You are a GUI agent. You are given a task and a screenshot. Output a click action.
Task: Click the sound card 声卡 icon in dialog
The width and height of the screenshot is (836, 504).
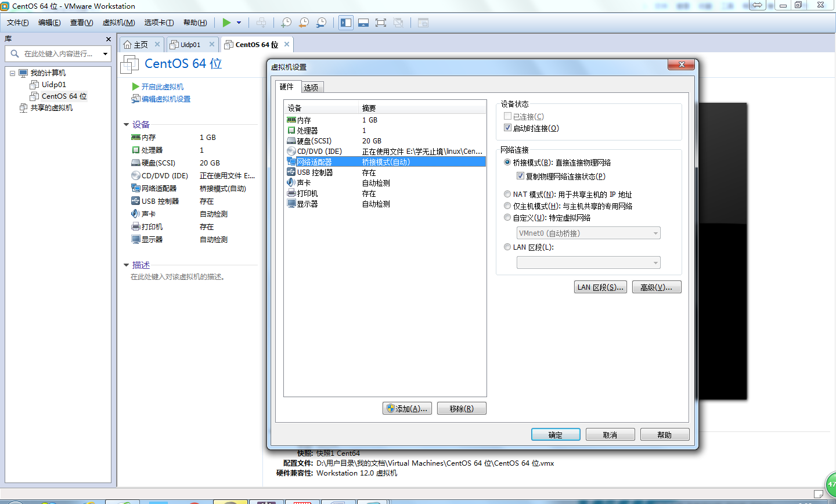[291, 182]
